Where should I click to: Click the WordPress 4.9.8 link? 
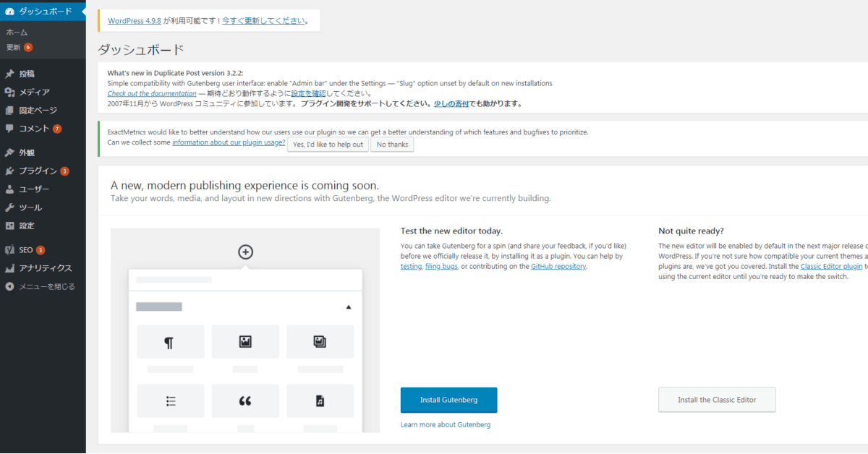coord(135,21)
